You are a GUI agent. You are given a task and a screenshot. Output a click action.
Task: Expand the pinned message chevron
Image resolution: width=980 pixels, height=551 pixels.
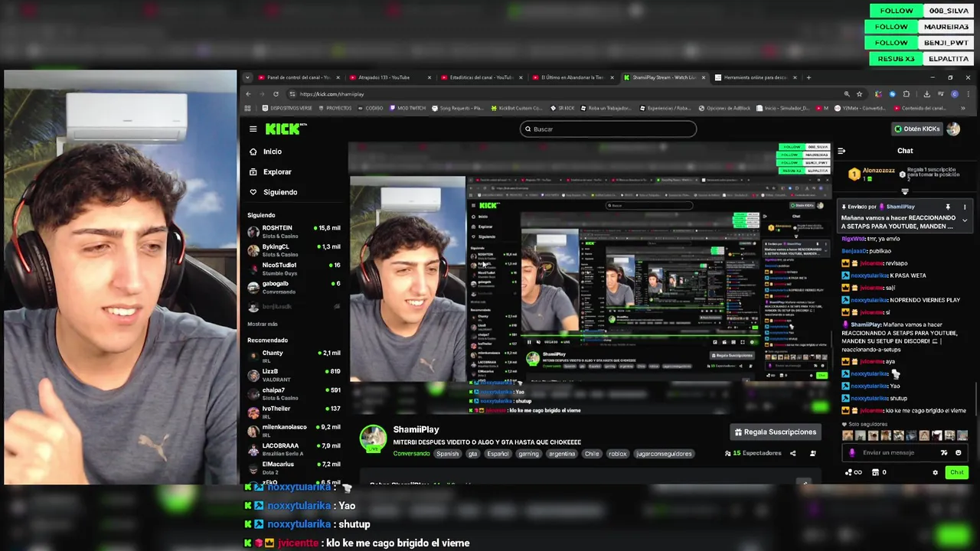[x=965, y=220]
